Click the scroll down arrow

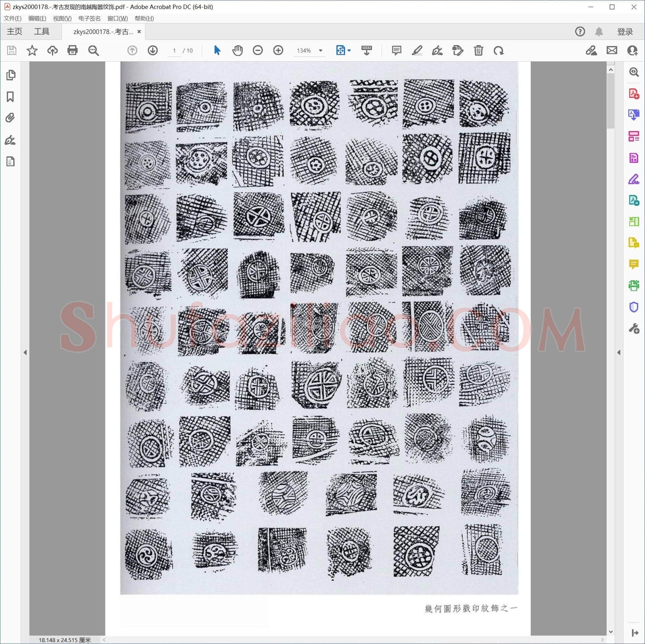[x=610, y=631]
